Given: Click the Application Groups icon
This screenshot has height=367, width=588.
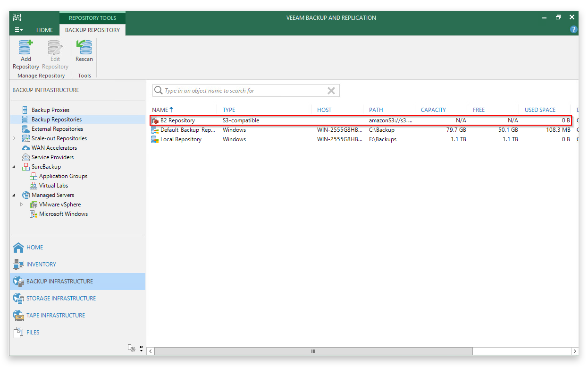Looking at the screenshot, I should pos(33,176).
